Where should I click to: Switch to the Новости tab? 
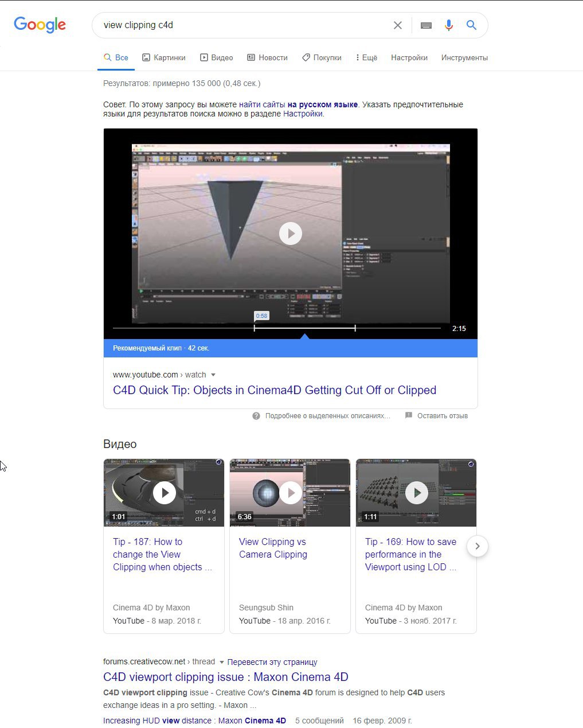(x=267, y=57)
